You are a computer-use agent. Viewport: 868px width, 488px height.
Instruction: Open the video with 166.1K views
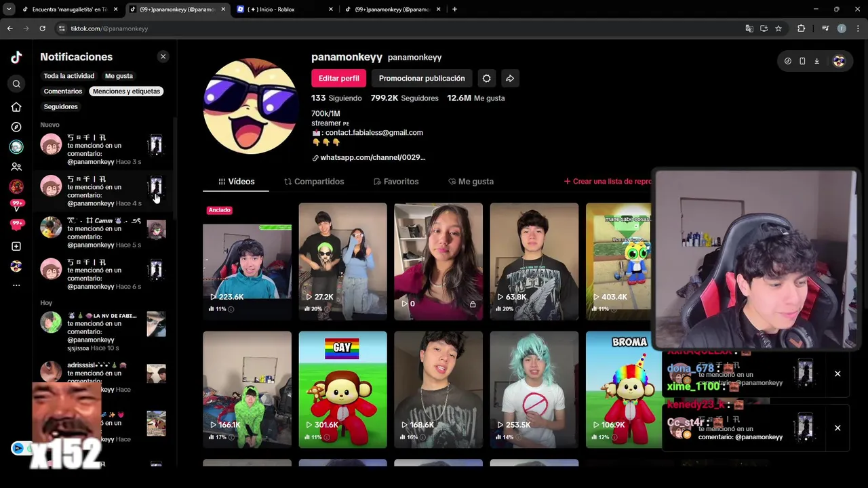pyautogui.click(x=247, y=390)
